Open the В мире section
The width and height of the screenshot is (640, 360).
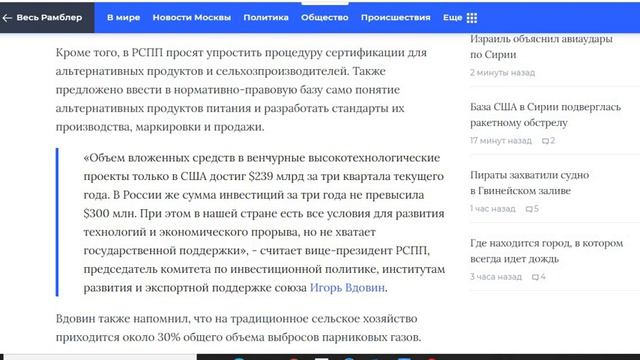[123, 18]
